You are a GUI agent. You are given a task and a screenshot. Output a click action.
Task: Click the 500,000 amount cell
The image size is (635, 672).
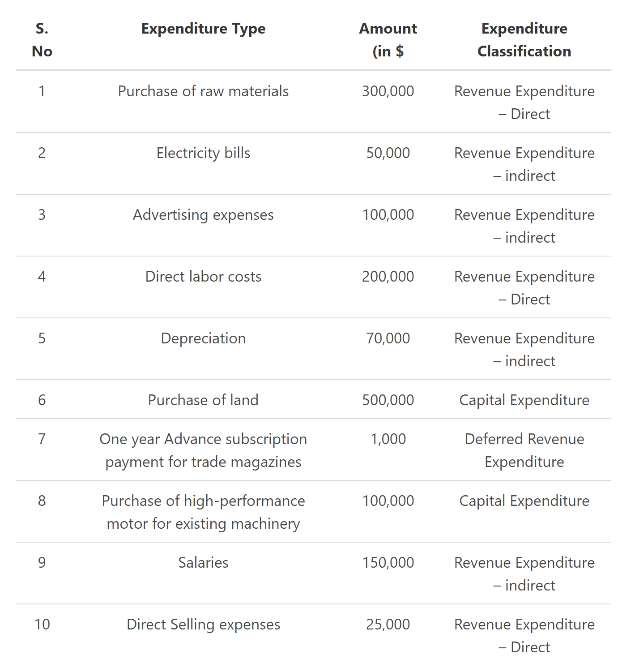(x=388, y=400)
